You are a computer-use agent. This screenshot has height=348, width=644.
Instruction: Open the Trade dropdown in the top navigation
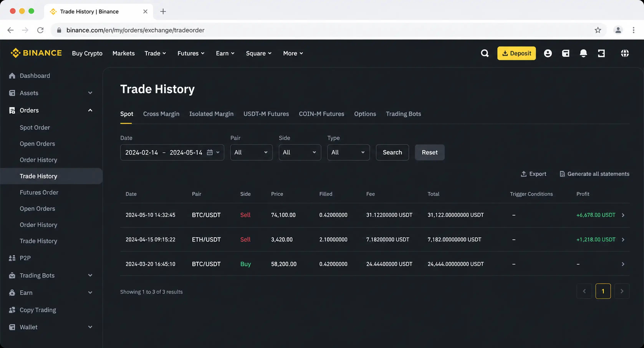[x=155, y=53]
